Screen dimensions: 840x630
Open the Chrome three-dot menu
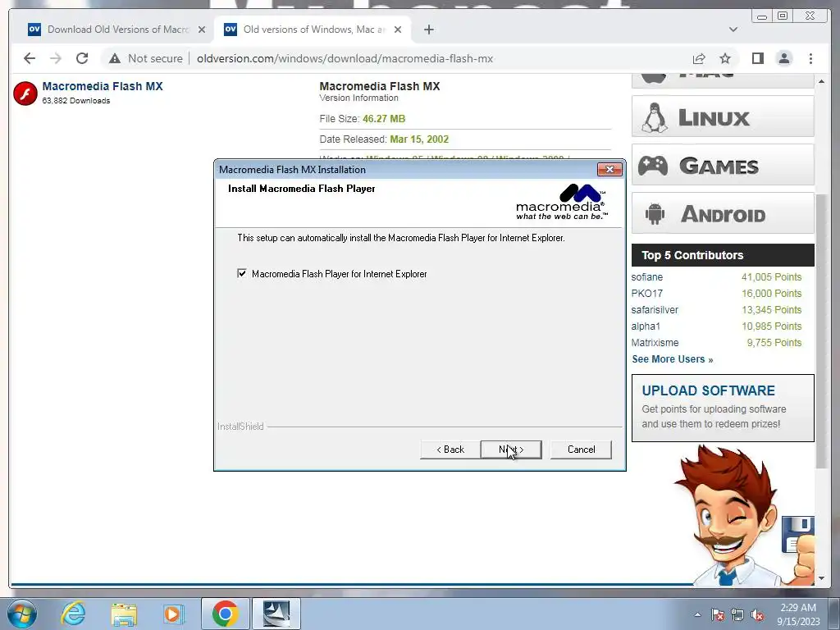click(810, 58)
